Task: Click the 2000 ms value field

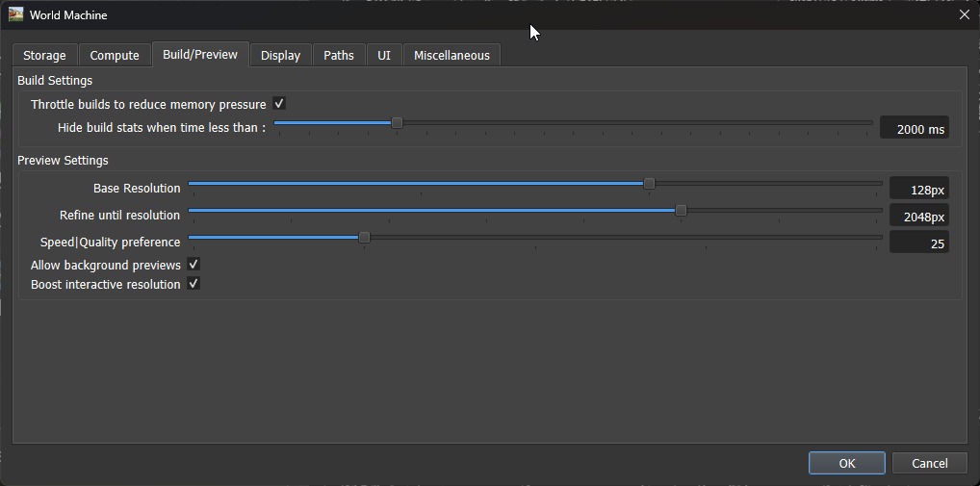Action: 915,129
